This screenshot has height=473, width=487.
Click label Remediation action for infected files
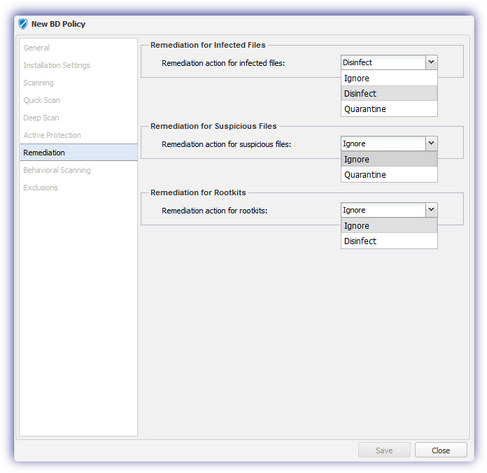(223, 63)
